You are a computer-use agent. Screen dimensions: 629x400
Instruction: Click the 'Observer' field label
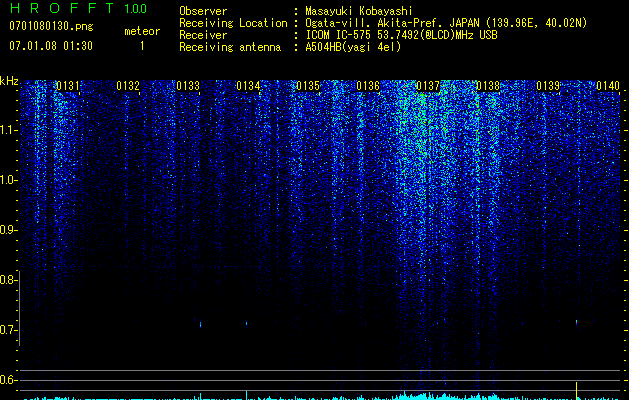203,11
